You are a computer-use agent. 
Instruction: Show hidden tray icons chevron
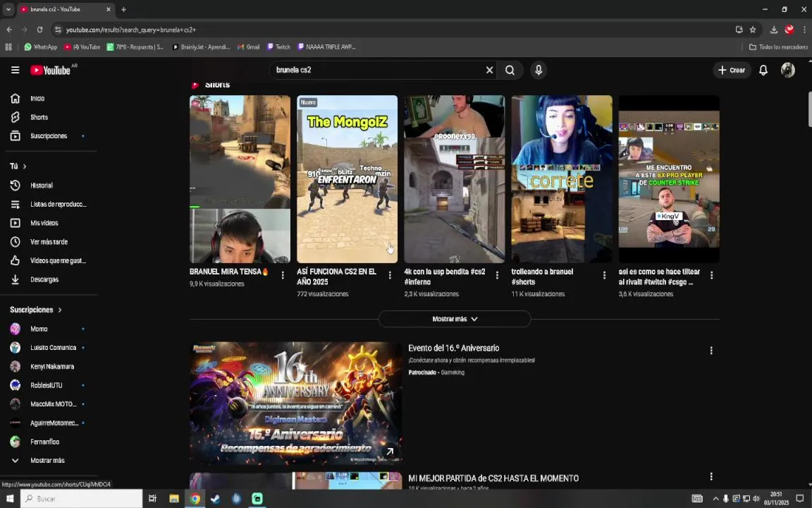click(x=715, y=499)
